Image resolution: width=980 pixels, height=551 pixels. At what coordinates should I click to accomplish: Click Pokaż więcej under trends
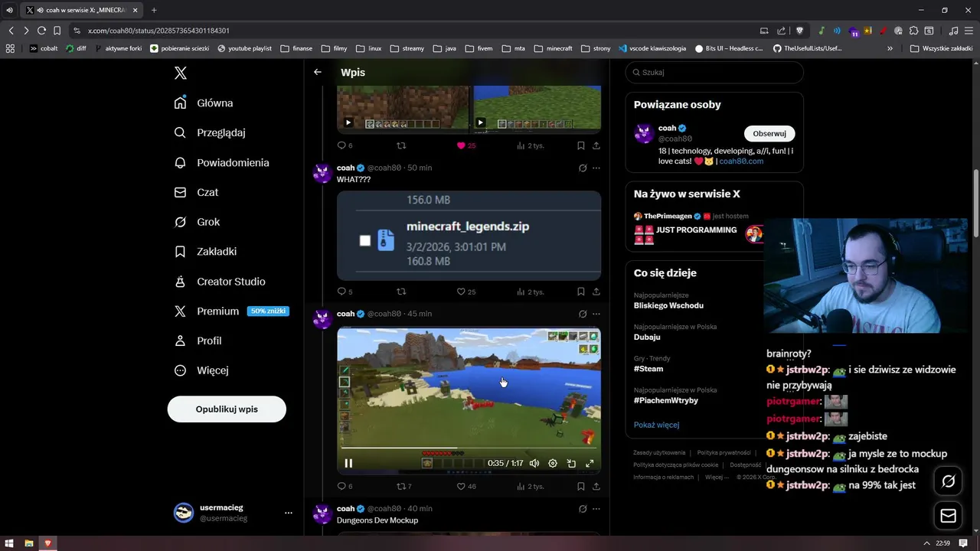point(656,425)
